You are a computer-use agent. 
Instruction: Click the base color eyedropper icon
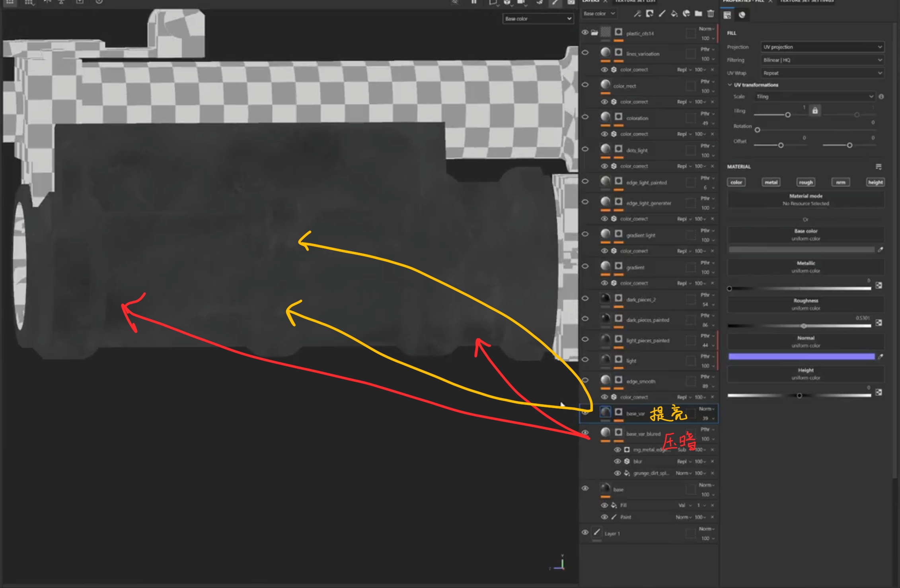tap(881, 250)
